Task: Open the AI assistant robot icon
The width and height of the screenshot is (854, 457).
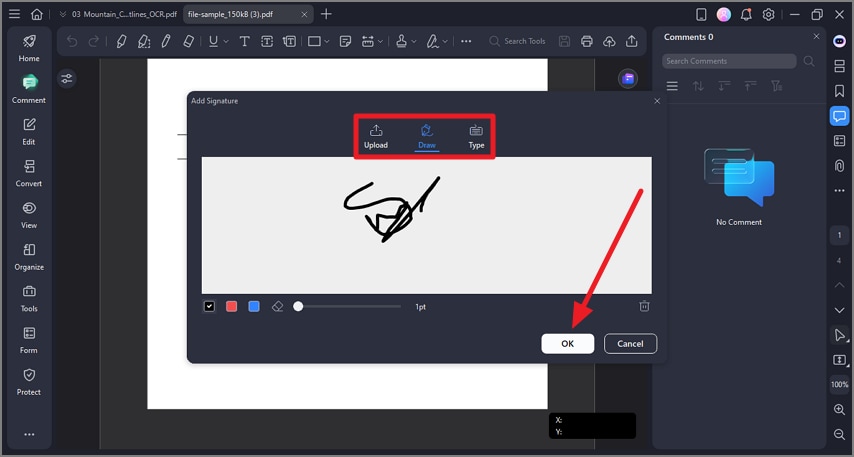Action: point(839,41)
